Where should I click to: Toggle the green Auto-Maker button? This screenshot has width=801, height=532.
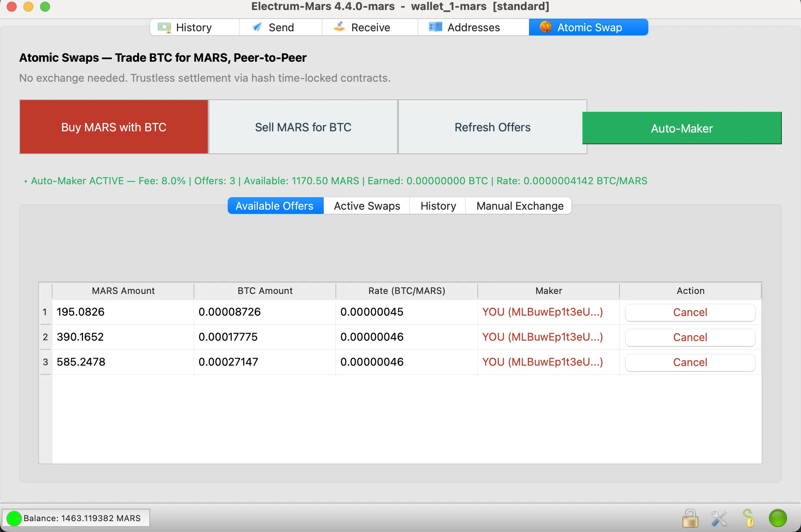point(682,128)
